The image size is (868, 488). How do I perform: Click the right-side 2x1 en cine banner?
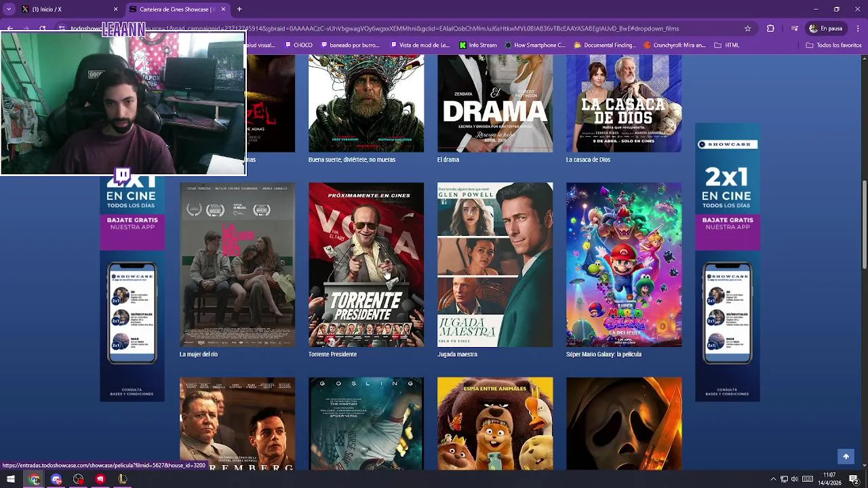tap(727, 262)
